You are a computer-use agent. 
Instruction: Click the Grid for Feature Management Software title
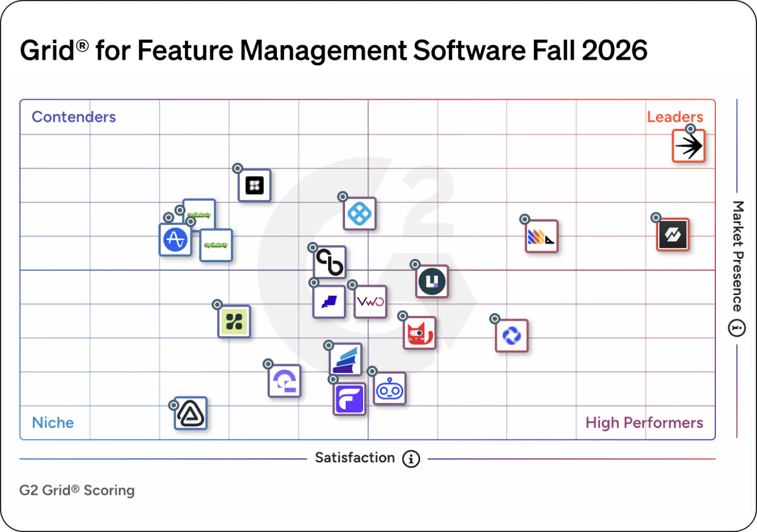pyautogui.click(x=334, y=50)
